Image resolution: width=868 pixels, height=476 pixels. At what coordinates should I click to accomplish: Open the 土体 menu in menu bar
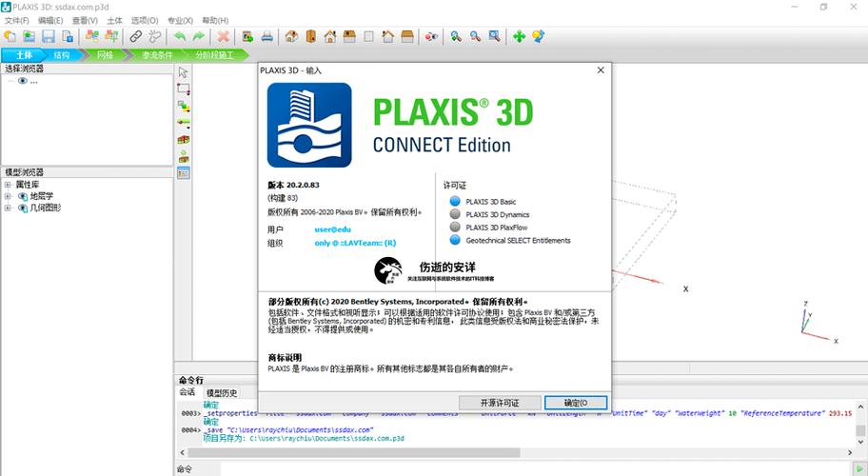[x=114, y=21]
